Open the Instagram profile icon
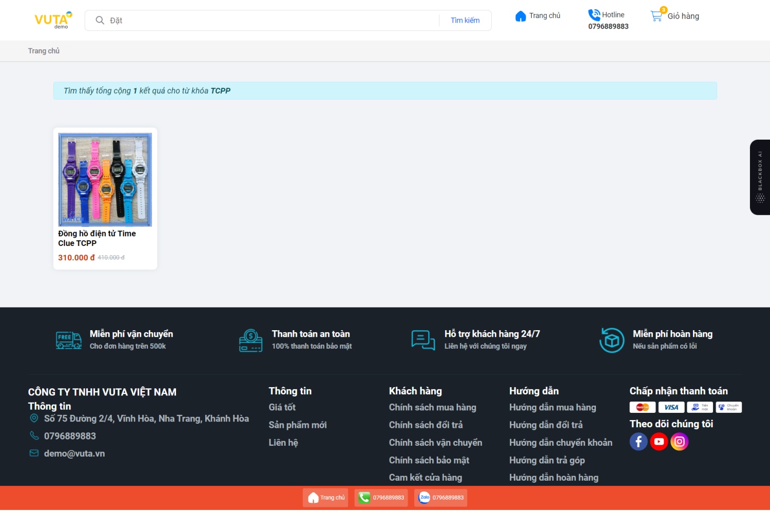The height and width of the screenshot is (532, 770). click(x=679, y=442)
